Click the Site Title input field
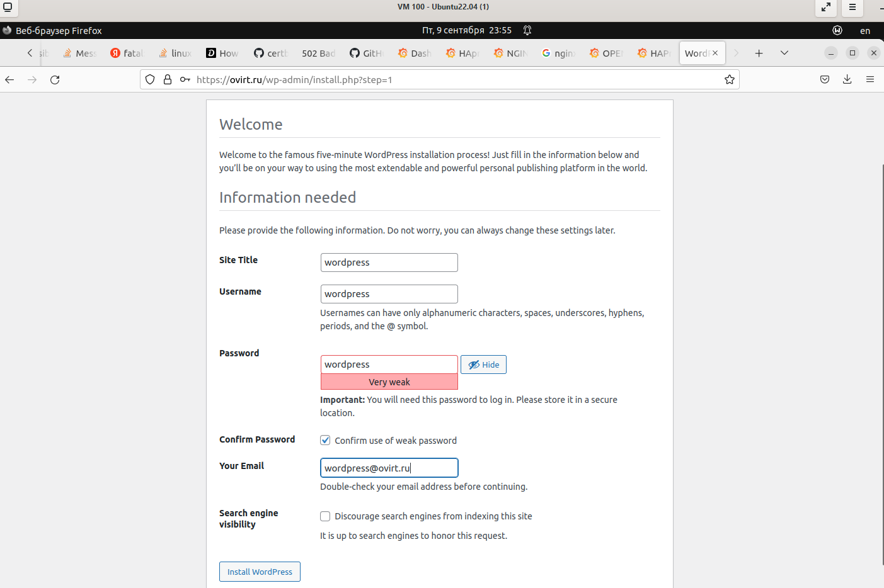Viewport: 884px width, 588px height. 389,263
